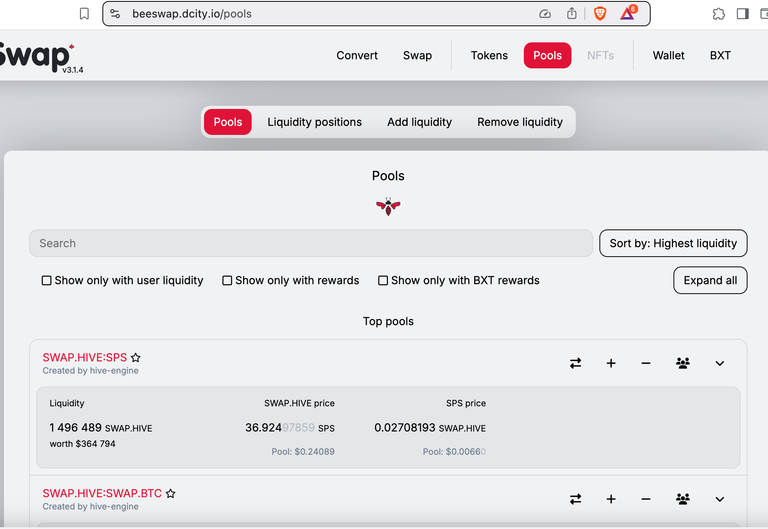Favorite the SWAP.HIVE:SPS pool with star

coord(136,358)
